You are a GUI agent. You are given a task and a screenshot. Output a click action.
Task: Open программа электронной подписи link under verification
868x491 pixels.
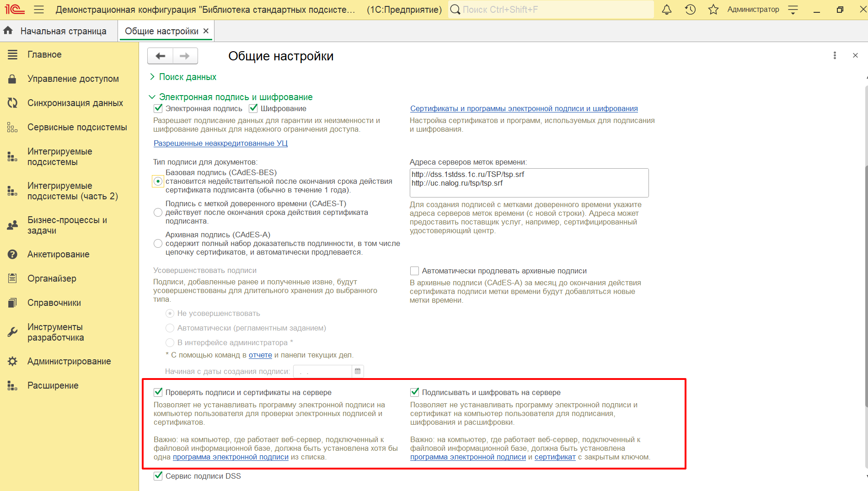tap(230, 457)
